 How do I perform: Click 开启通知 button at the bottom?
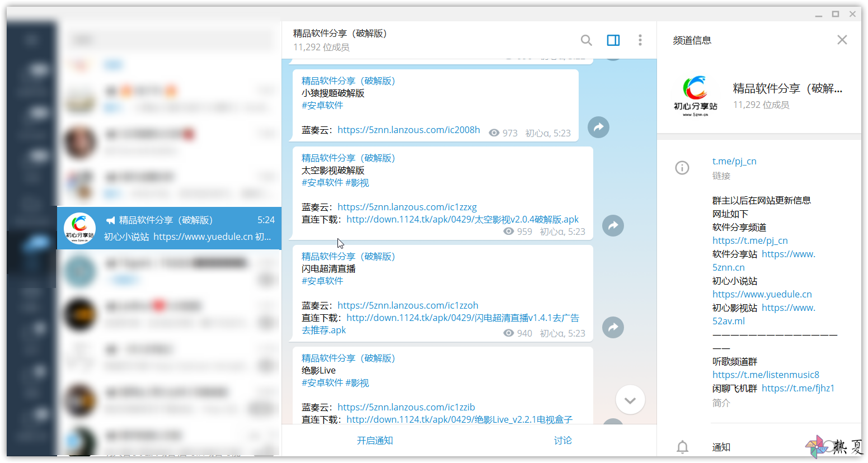375,441
